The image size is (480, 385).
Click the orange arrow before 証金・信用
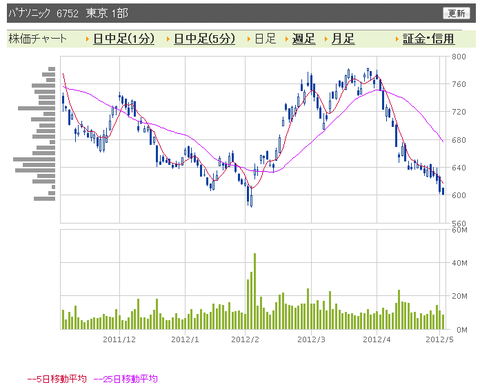(x=397, y=39)
